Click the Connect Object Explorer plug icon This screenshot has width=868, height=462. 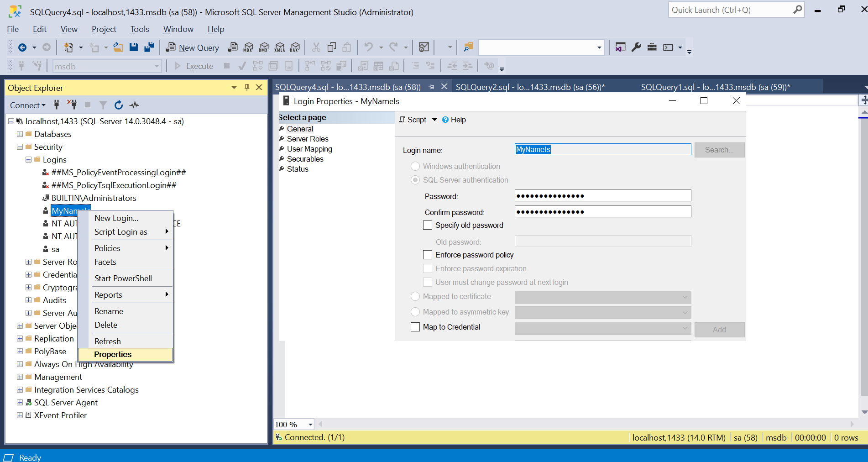tap(57, 105)
